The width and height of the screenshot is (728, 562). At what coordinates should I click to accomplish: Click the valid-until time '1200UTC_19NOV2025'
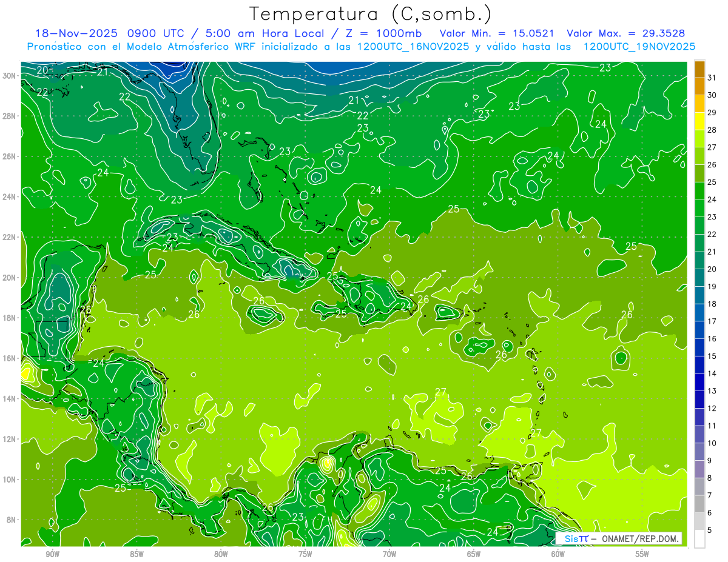pyautogui.click(x=639, y=47)
